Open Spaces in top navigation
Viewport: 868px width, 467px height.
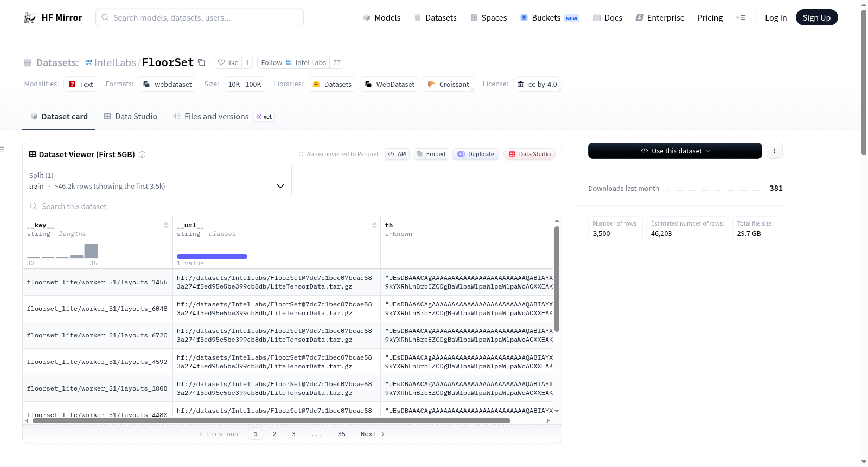489,18
